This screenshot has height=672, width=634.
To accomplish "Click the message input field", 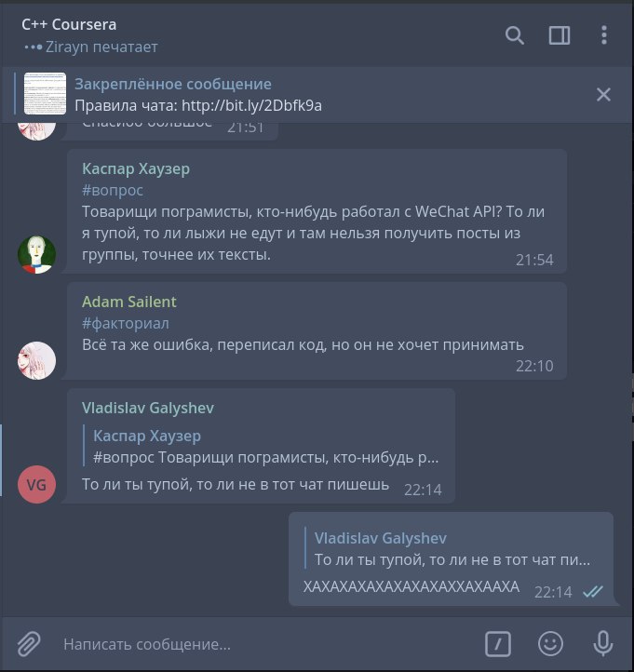I will [x=265, y=644].
